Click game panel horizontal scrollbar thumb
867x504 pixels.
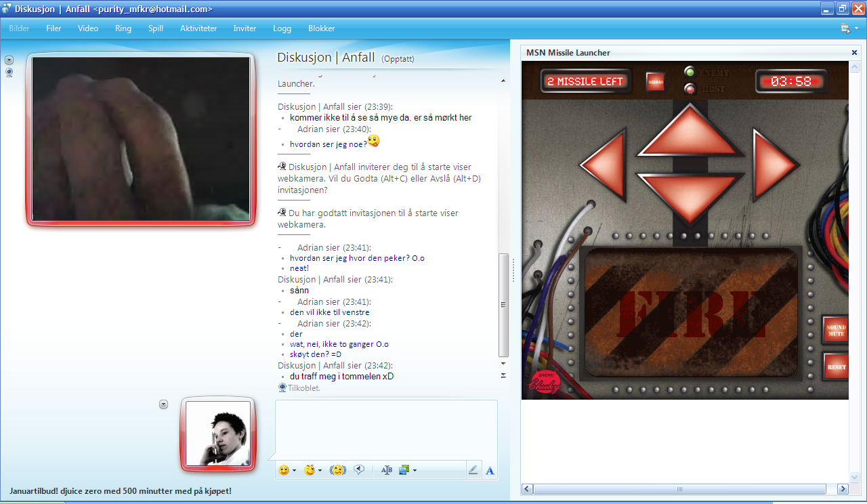680,489
